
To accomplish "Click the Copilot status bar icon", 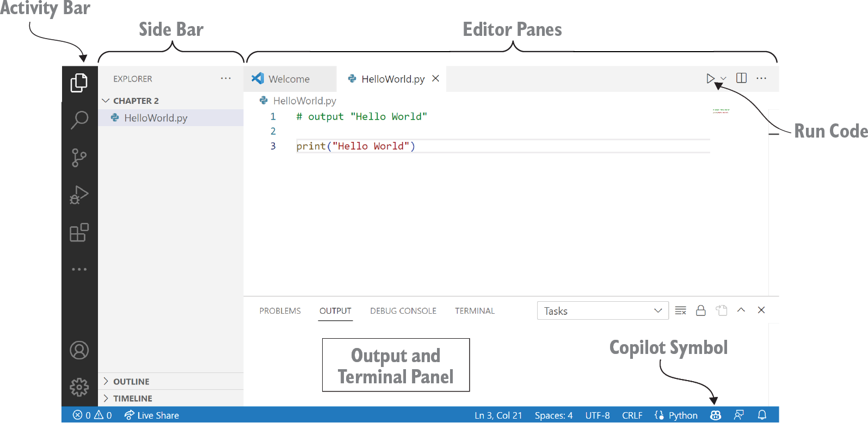I will pyautogui.click(x=716, y=415).
